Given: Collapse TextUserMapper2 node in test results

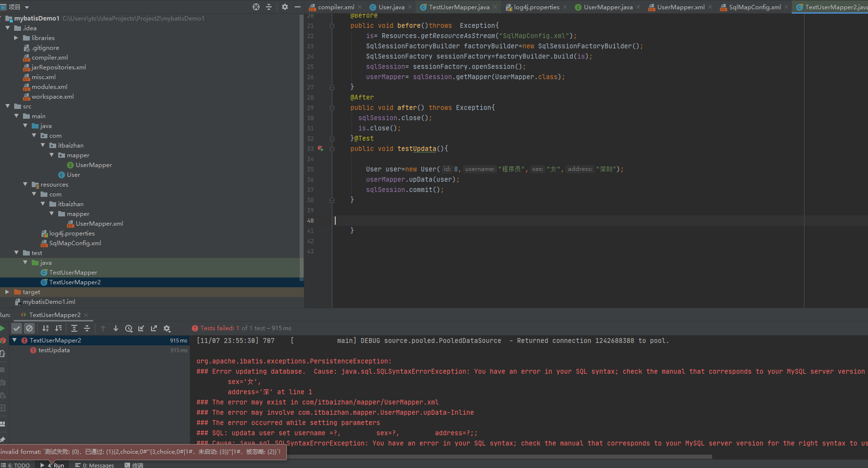Looking at the screenshot, I should tap(15, 340).
